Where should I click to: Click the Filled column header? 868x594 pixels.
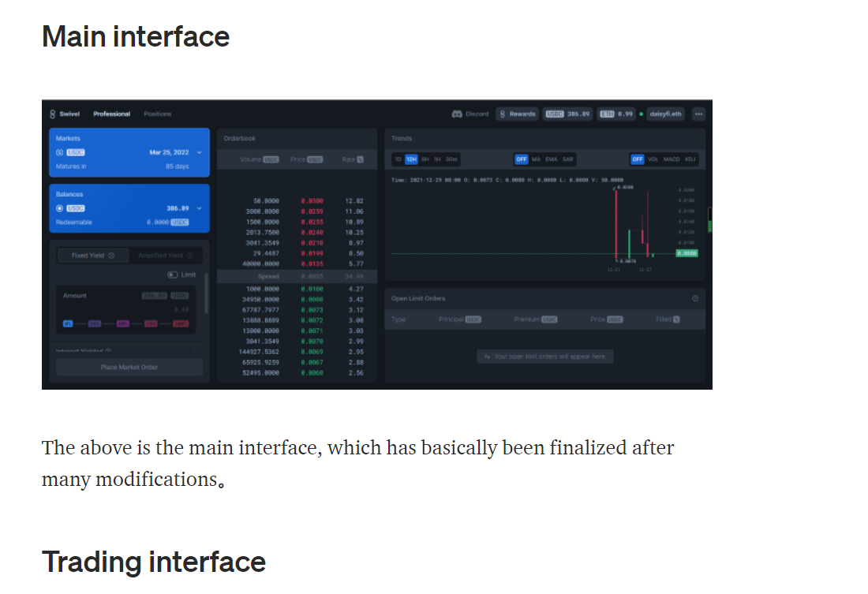point(668,319)
